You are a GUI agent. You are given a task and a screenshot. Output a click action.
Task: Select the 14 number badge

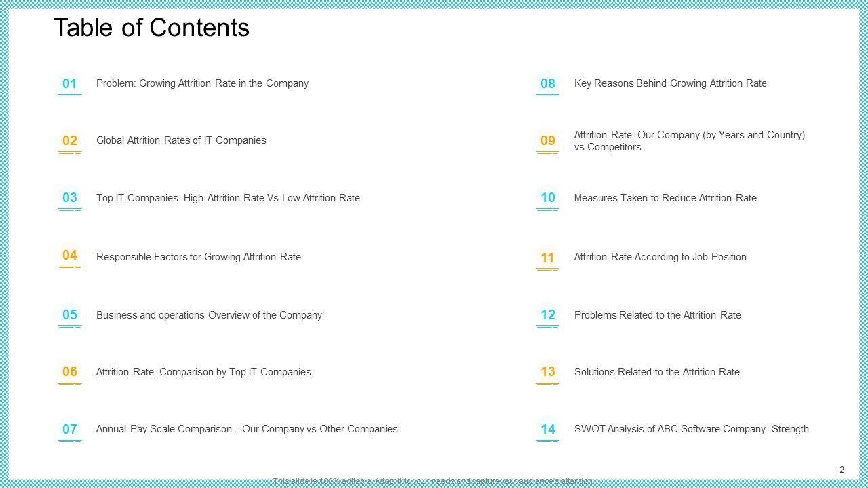coord(547,429)
